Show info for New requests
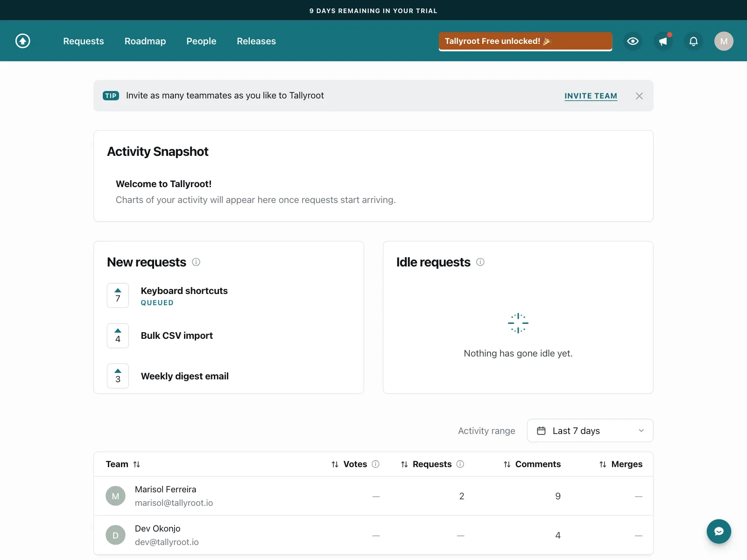Screen dimensions: 747x560 click(x=196, y=262)
